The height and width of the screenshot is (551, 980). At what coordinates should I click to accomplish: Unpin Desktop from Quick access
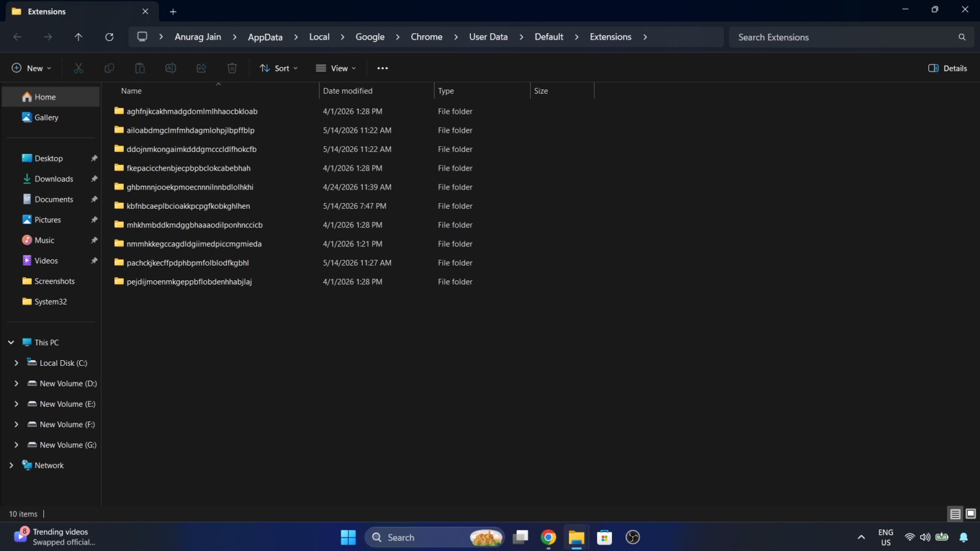coord(94,158)
